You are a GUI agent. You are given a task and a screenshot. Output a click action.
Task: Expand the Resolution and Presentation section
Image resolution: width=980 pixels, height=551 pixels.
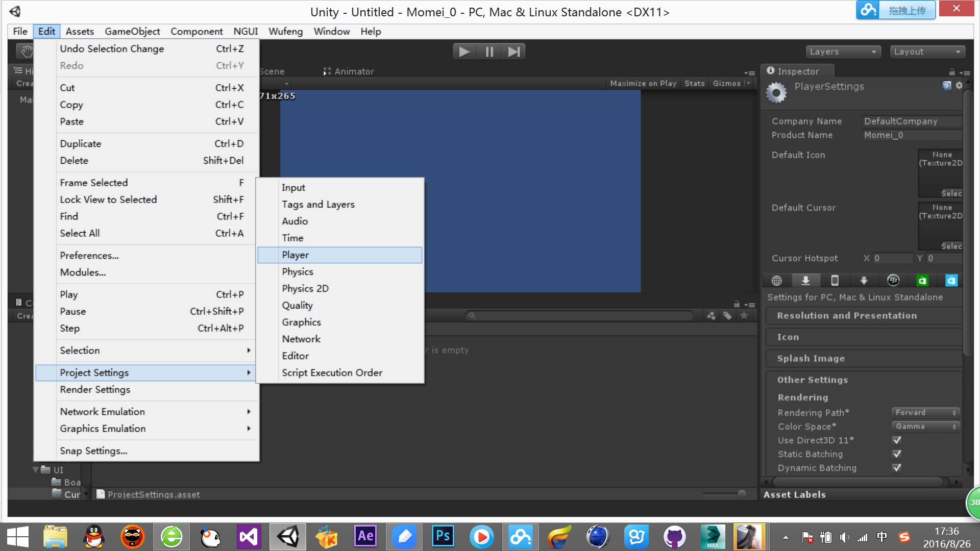coord(864,315)
